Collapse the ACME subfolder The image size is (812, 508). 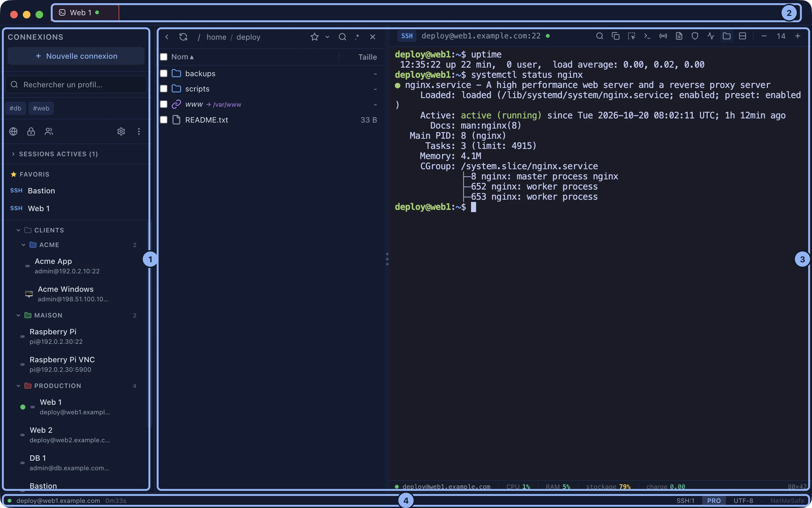click(x=23, y=245)
